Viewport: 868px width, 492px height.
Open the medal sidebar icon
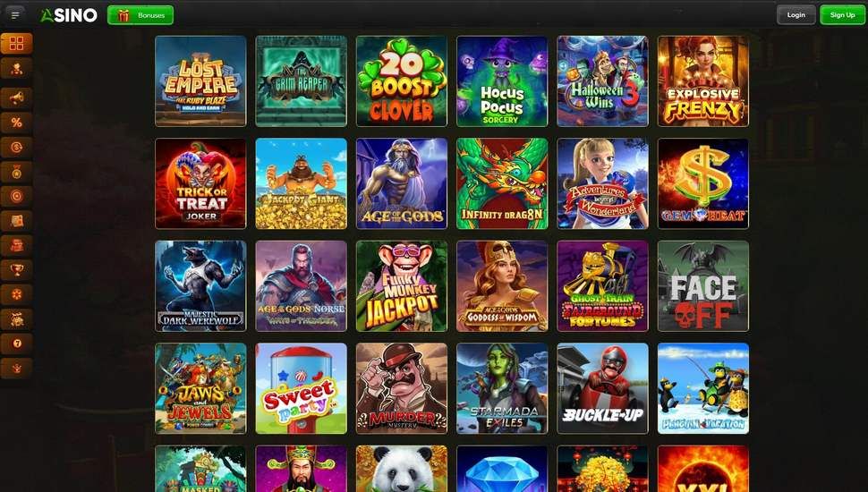[x=17, y=172]
